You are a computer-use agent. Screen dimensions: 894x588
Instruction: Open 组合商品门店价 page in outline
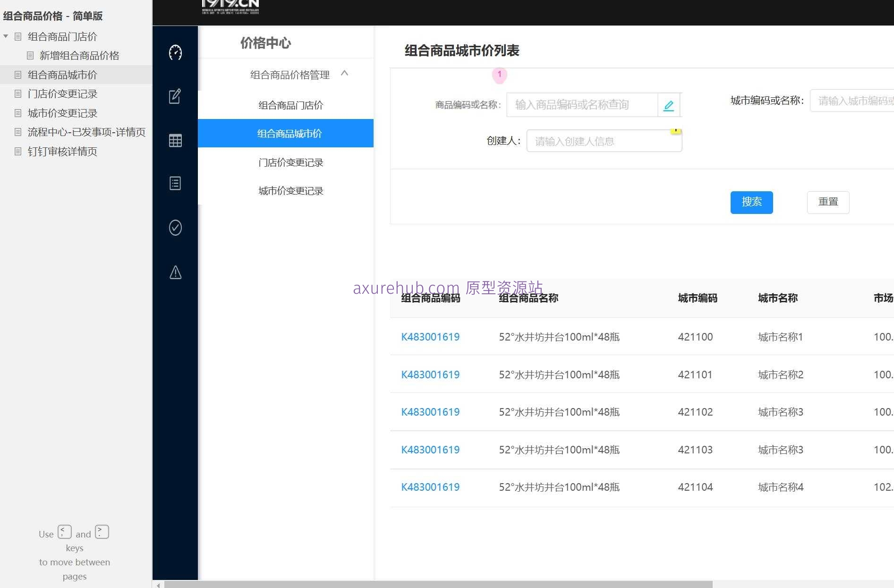coord(62,36)
